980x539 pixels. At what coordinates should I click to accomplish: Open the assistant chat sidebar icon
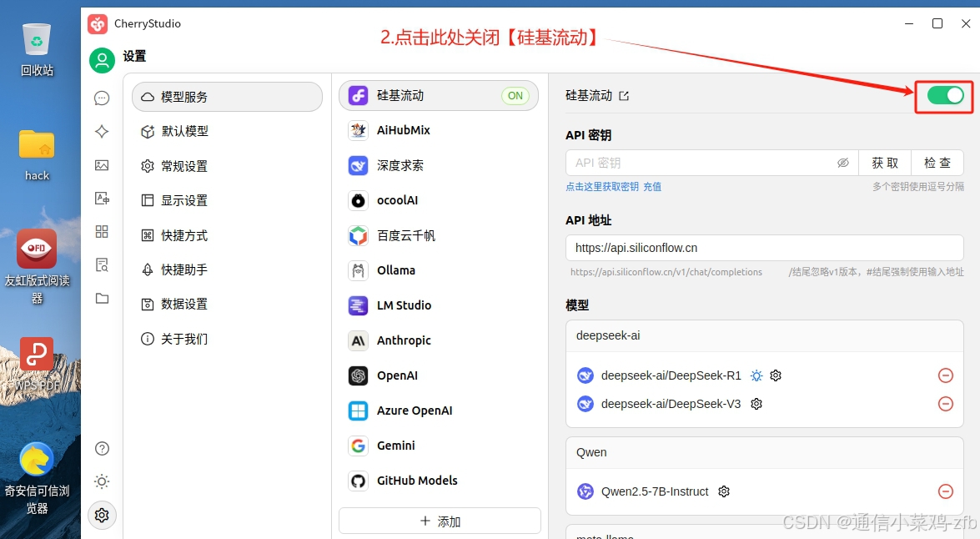coord(102,98)
